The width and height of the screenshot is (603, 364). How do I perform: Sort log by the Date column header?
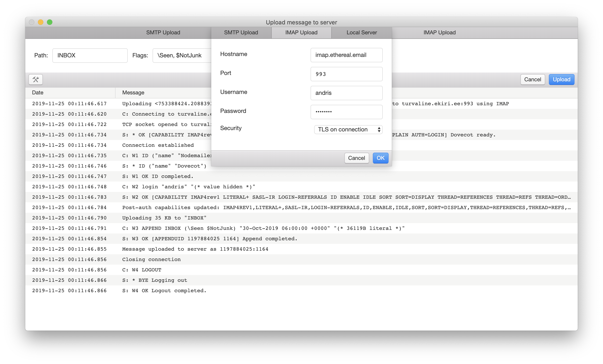[x=38, y=93]
